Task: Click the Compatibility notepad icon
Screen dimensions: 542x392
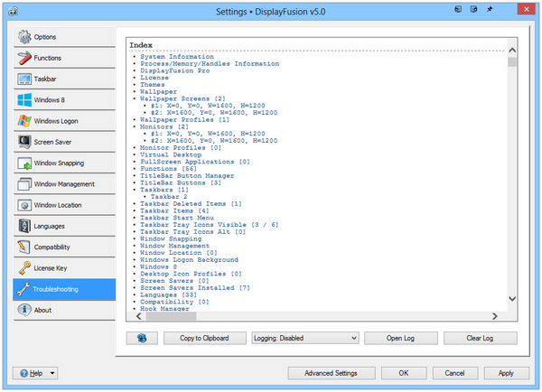Action: click(x=24, y=247)
